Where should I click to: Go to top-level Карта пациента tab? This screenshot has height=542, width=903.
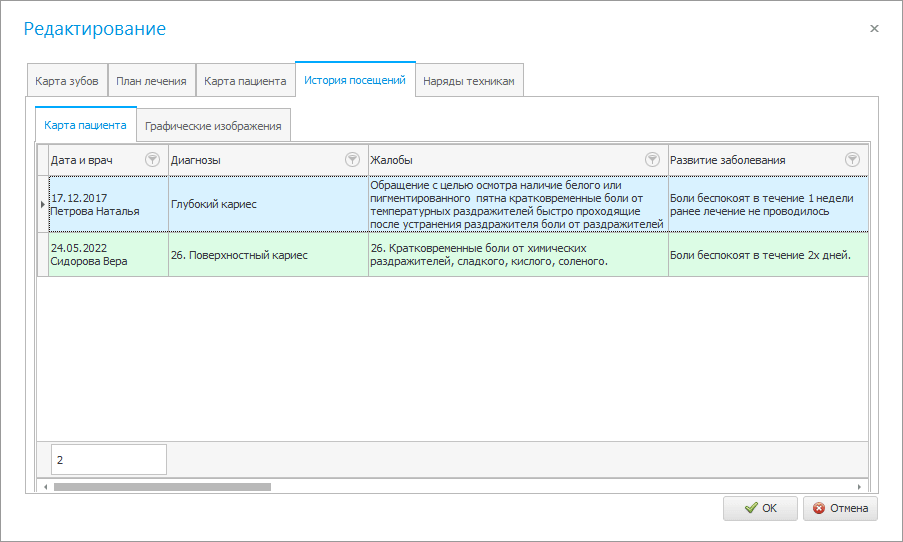coord(245,81)
